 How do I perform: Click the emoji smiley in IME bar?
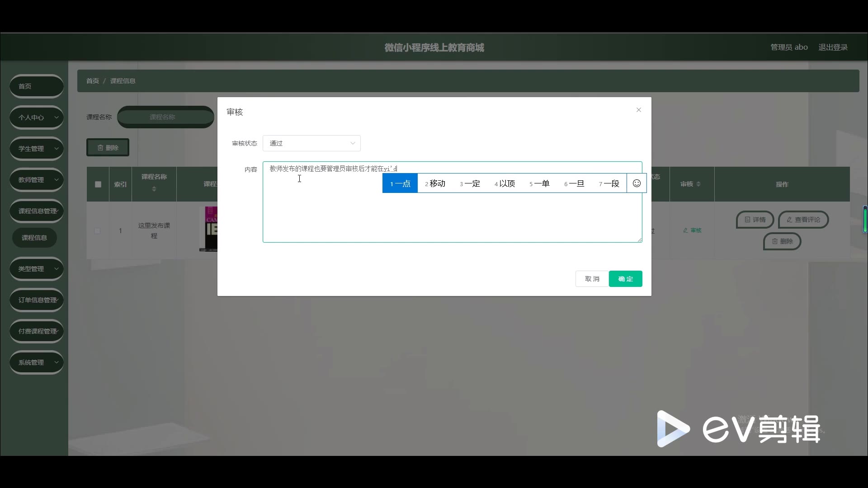click(x=637, y=183)
